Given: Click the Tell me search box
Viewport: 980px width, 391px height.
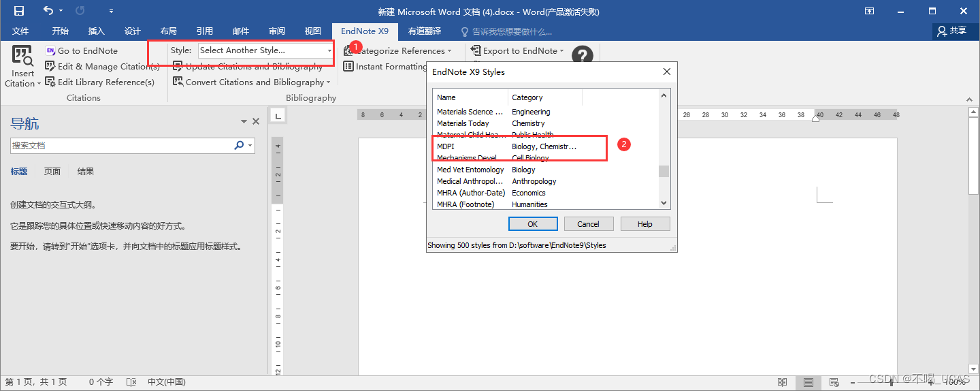Looking at the screenshot, I should [x=506, y=31].
